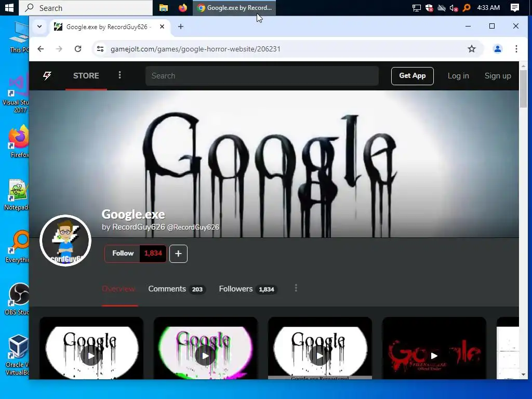This screenshot has width=532, height=399.
Task: Click the 4:33 AM clock
Action: click(488, 8)
